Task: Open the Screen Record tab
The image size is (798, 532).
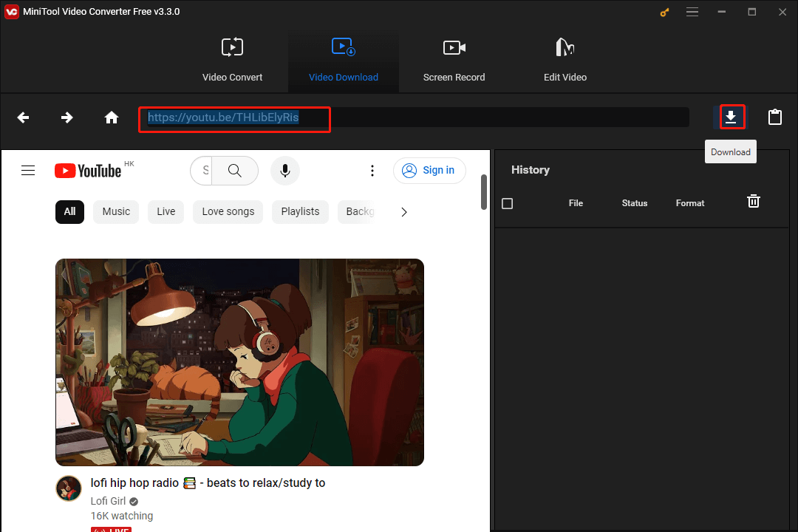Action: point(454,60)
